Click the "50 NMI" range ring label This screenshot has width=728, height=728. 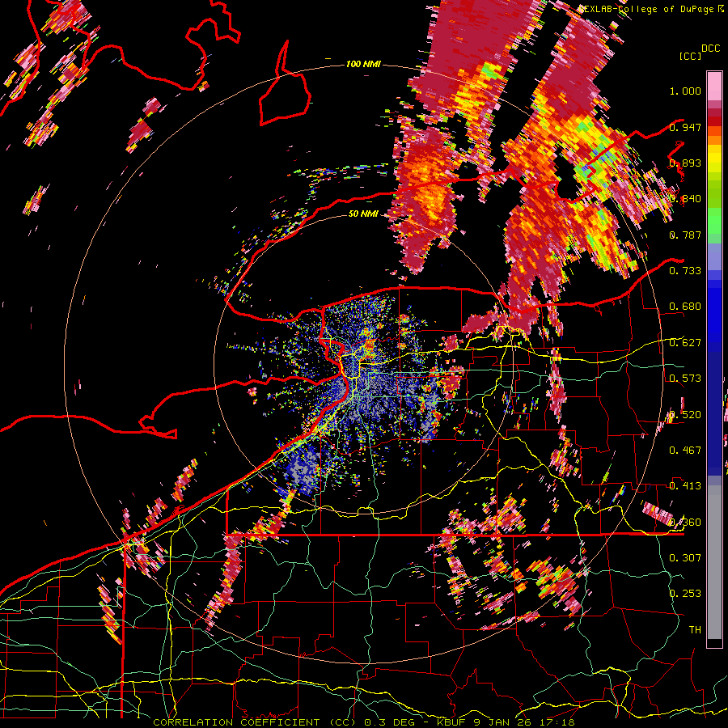(x=363, y=214)
